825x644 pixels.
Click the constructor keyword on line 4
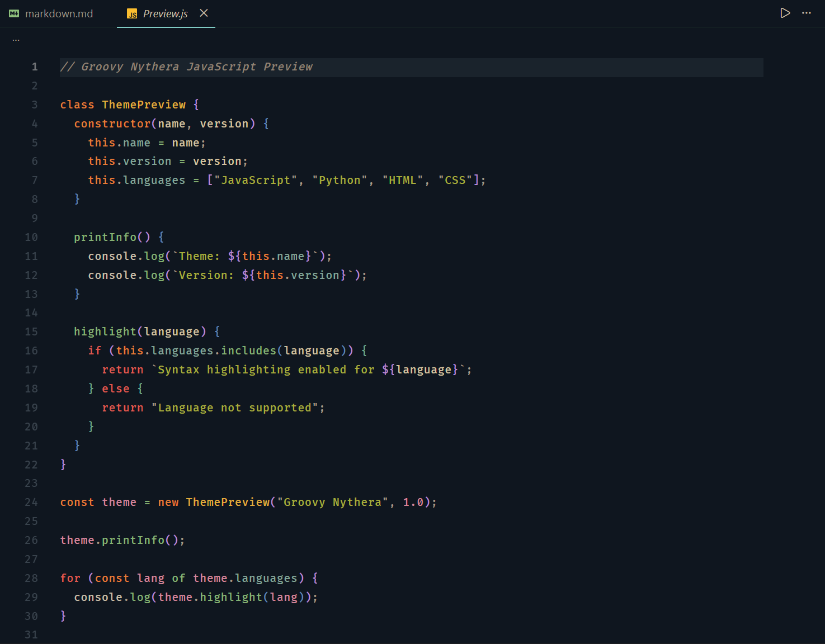tap(112, 123)
